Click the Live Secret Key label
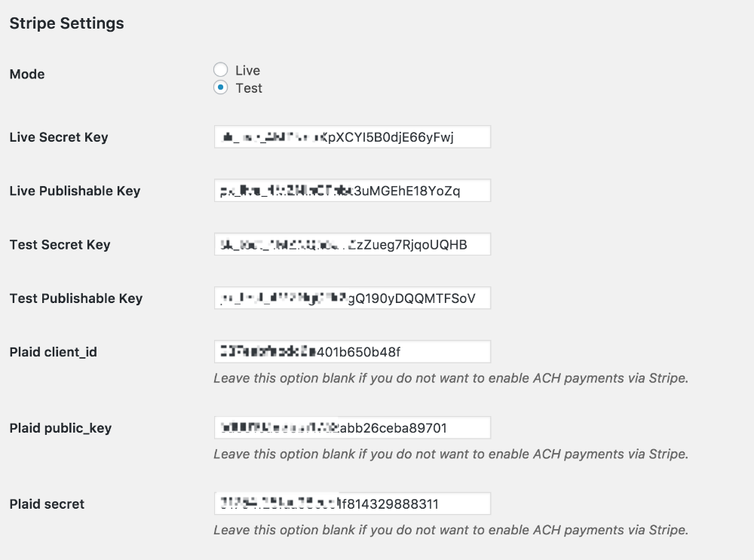 point(59,137)
